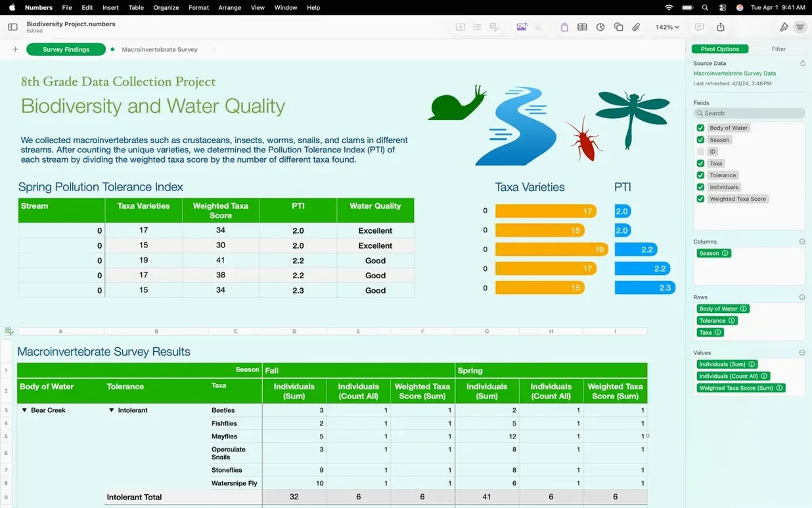This screenshot has width=812, height=508.
Task: Collapse the Bear Creek row group
Action: coord(24,410)
